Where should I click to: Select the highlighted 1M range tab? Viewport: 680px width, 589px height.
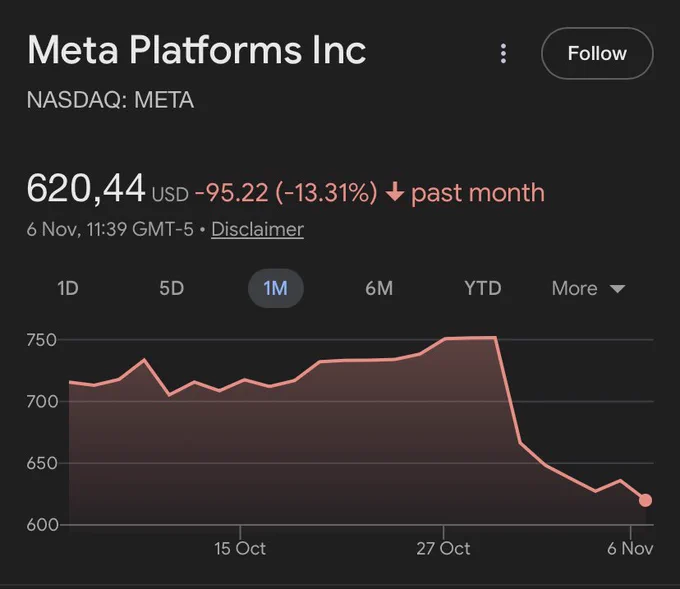tap(275, 289)
